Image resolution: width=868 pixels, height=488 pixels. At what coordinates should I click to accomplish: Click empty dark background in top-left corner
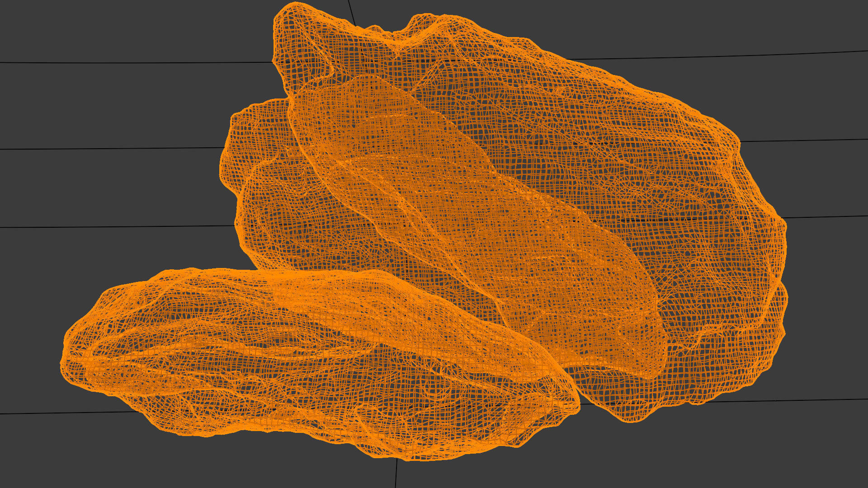(x=54, y=27)
